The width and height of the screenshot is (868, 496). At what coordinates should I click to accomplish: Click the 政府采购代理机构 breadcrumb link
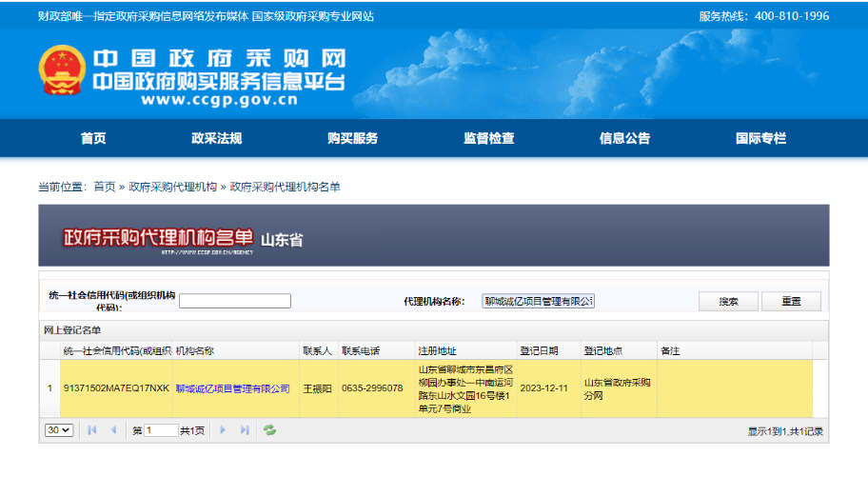tap(172, 187)
